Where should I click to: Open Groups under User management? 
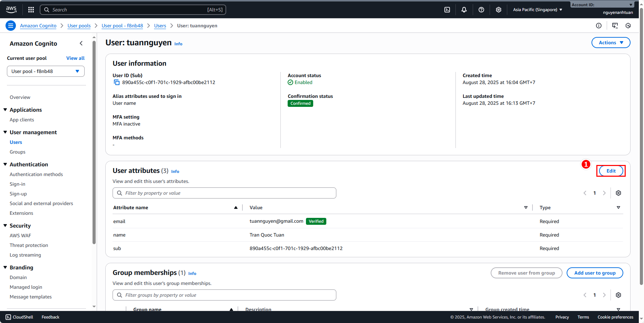tap(18, 152)
